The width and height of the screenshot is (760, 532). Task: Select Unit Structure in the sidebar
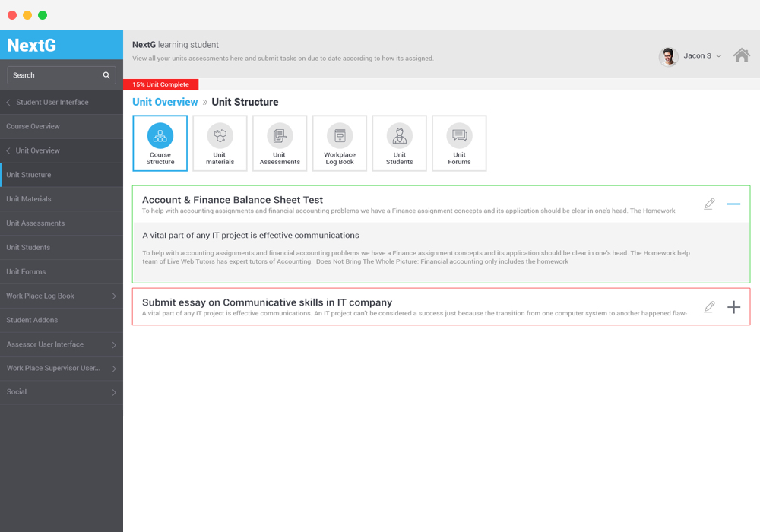(61, 175)
